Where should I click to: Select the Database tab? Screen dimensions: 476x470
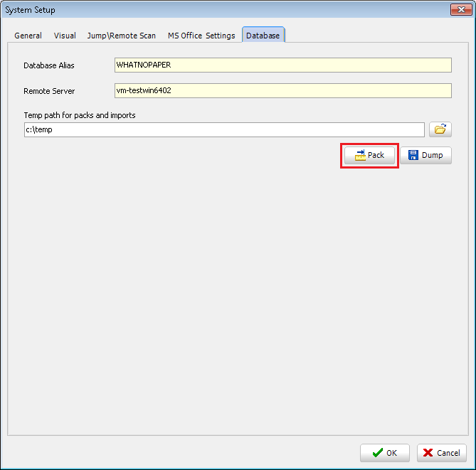(263, 35)
